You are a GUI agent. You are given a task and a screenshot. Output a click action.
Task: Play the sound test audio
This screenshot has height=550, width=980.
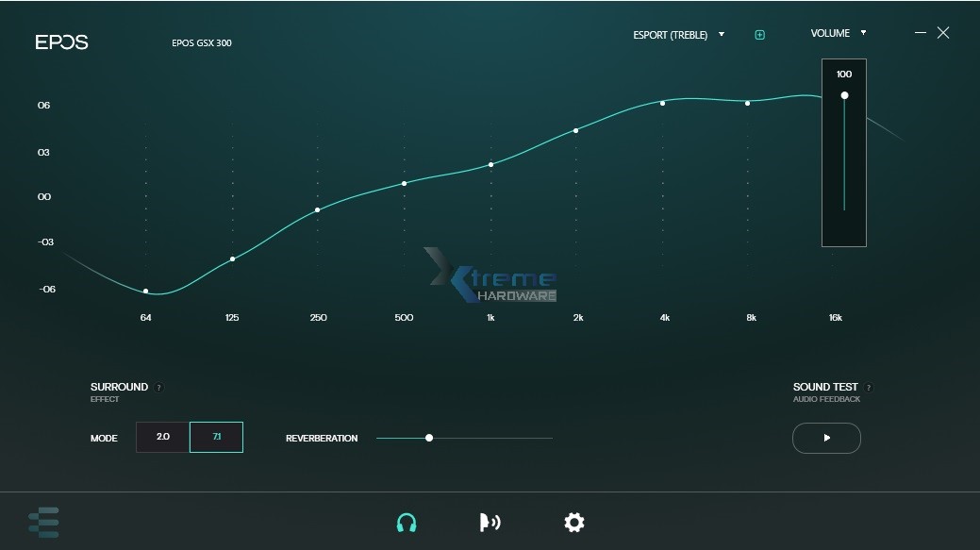click(x=826, y=438)
